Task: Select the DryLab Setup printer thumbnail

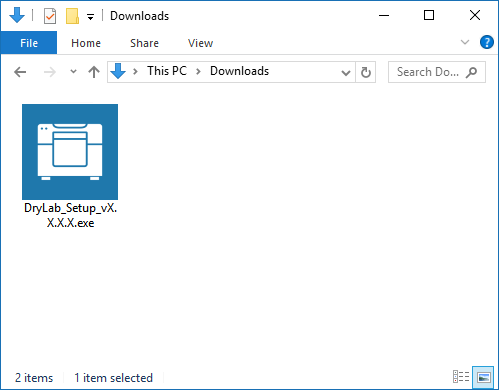Action: 70,152
